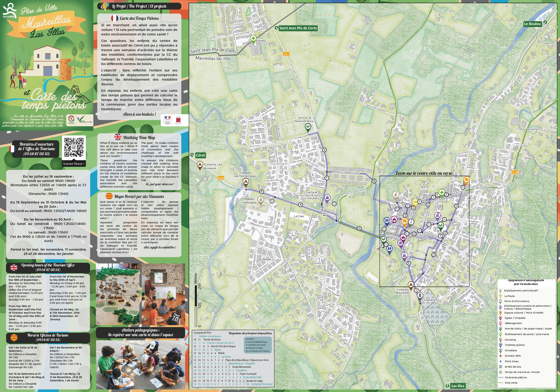Screen dimensions: 560x392
Task: Click the Walking Time Map heading
Action: tap(139, 138)
